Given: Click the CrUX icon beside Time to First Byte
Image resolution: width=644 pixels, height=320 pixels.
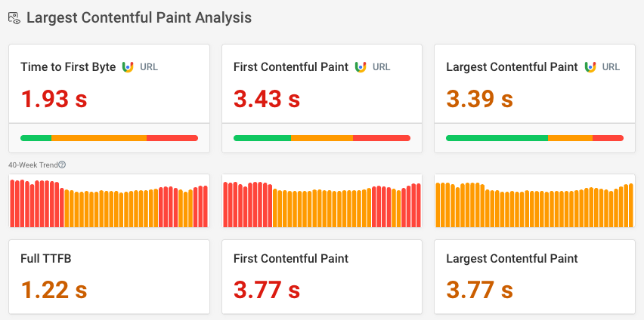Looking at the screenshot, I should click(128, 67).
